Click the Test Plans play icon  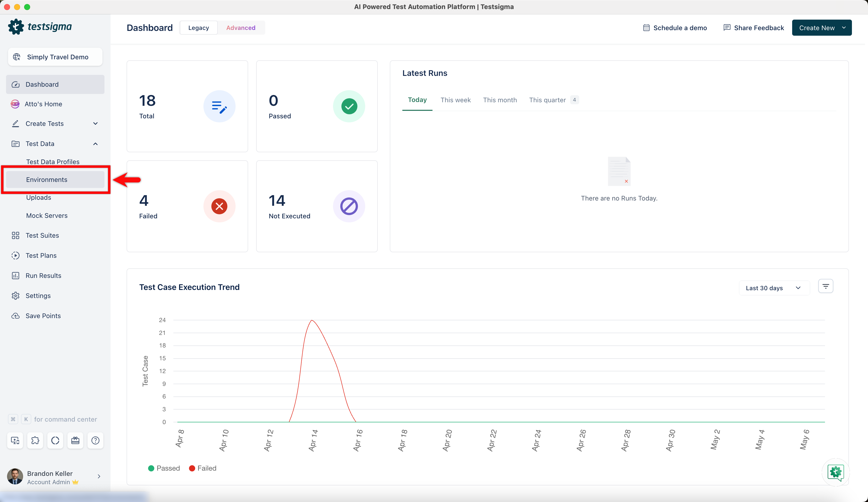(x=16, y=256)
